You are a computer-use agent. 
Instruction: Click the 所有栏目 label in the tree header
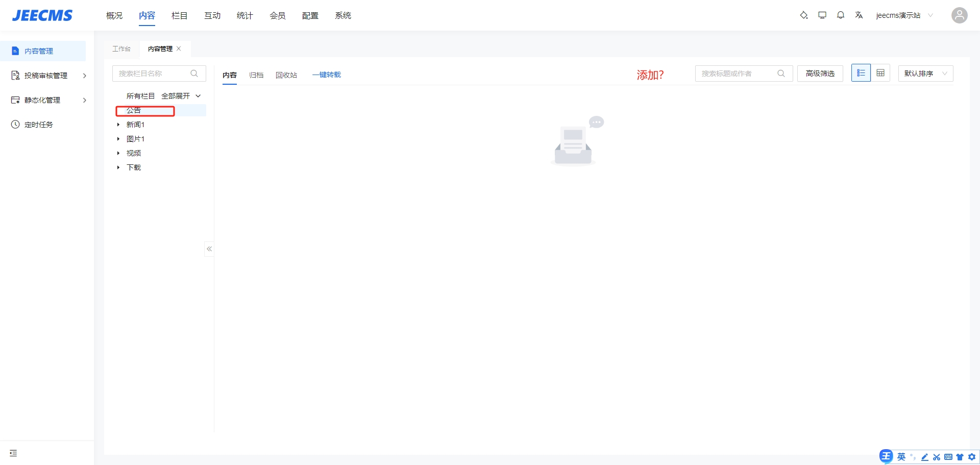point(140,96)
